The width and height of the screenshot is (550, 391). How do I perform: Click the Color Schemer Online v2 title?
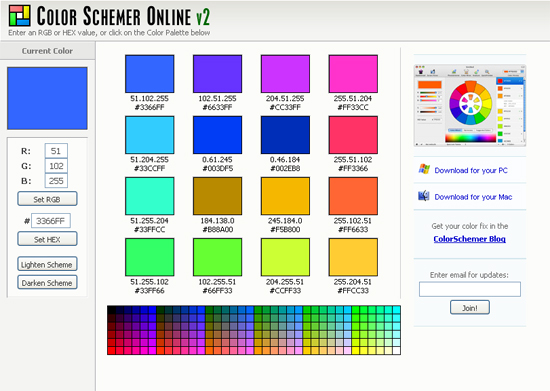pyautogui.click(x=123, y=16)
